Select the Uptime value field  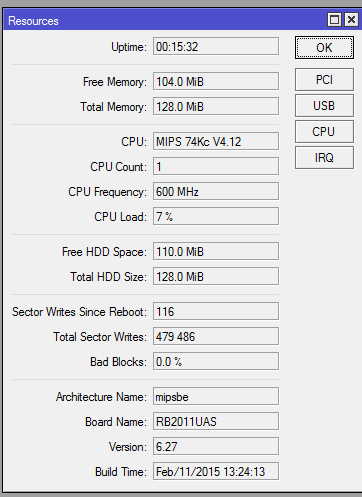point(216,46)
